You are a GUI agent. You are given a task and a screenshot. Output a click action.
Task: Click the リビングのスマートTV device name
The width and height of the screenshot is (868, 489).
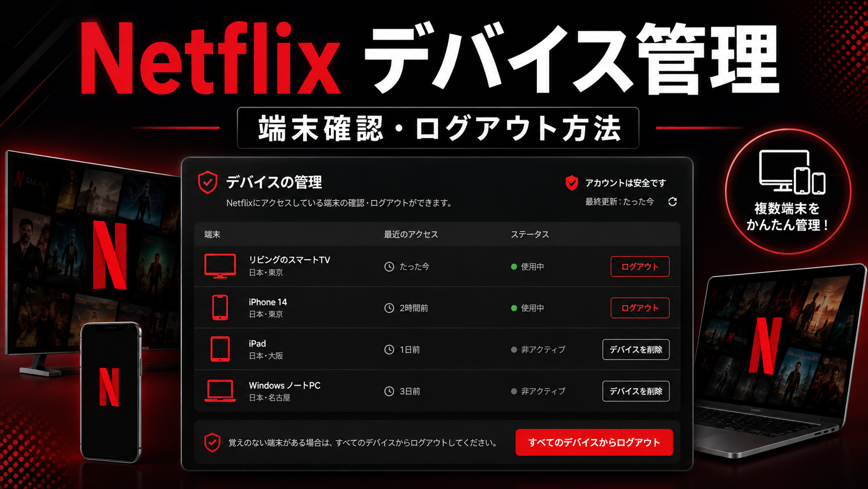click(289, 260)
